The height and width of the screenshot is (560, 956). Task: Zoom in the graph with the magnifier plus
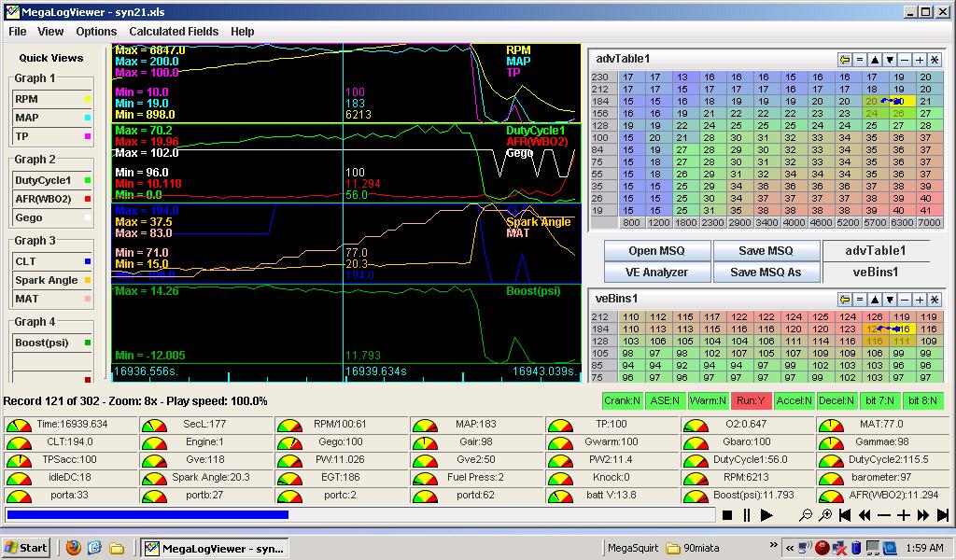[x=825, y=515]
